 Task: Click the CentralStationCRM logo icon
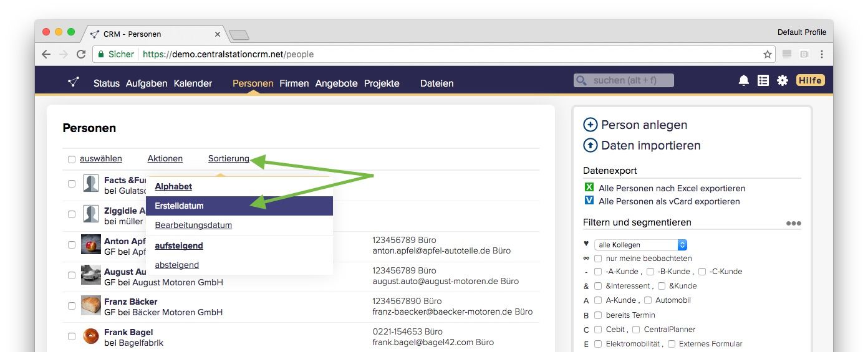pos(74,82)
